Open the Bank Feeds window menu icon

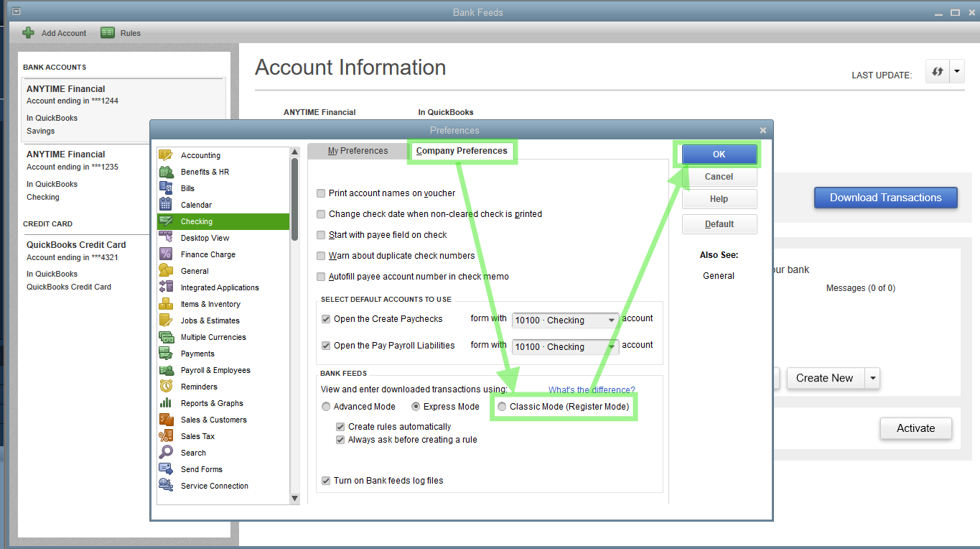click(x=17, y=11)
